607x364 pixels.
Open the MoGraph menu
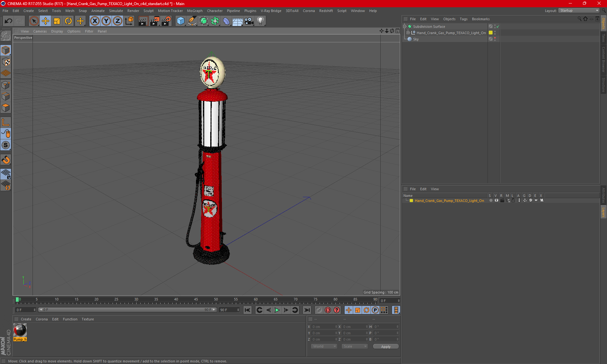click(195, 11)
